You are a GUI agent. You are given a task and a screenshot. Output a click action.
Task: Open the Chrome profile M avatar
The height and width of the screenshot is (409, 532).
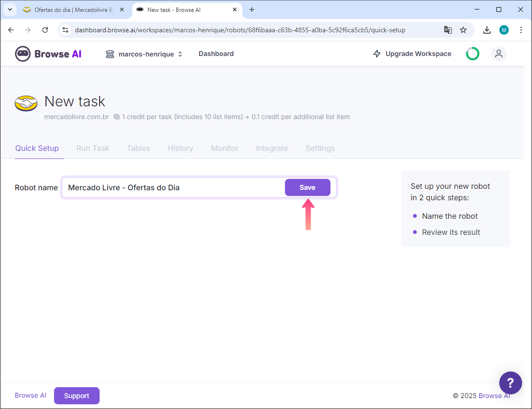[504, 30]
